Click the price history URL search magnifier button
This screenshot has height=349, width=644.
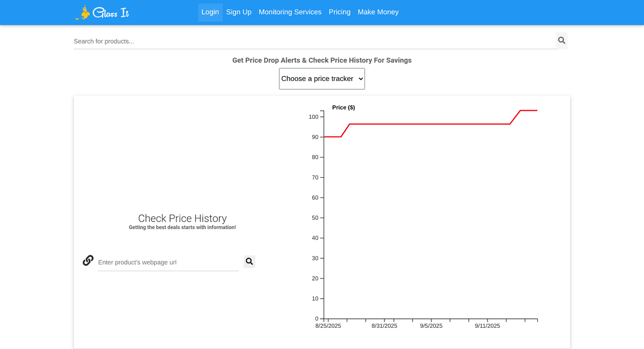250,262
